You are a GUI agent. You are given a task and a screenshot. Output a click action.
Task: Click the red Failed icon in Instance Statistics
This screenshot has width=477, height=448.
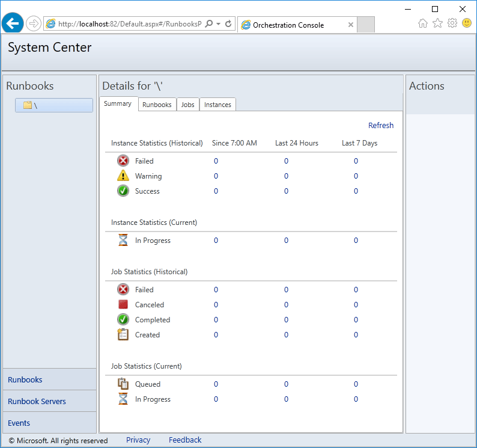tap(123, 161)
